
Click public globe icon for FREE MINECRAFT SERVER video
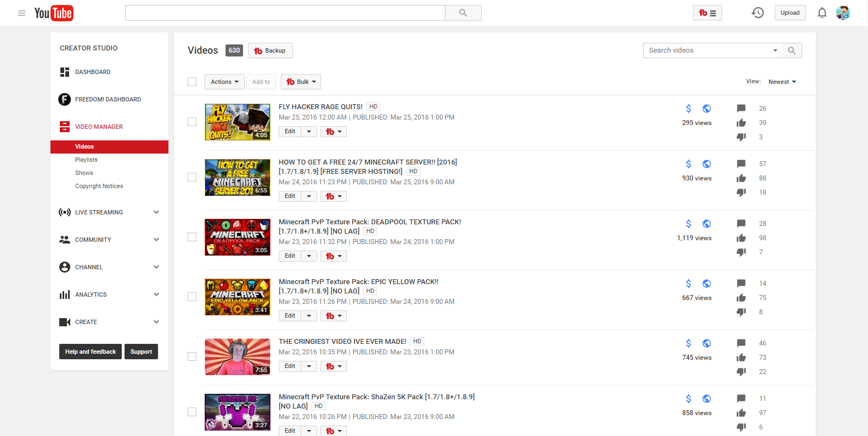coord(707,164)
